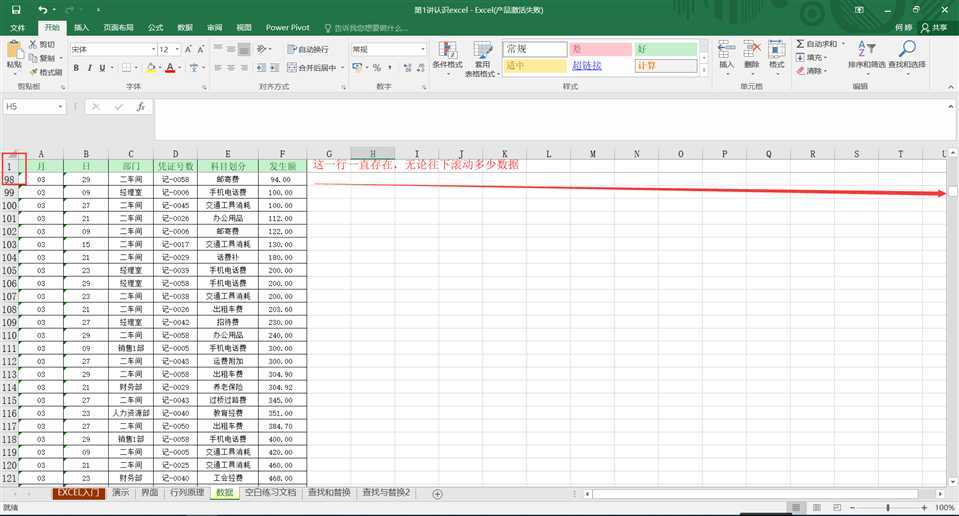959x516 pixels.
Task: Click the Increase Indent icon
Action: (x=275, y=68)
